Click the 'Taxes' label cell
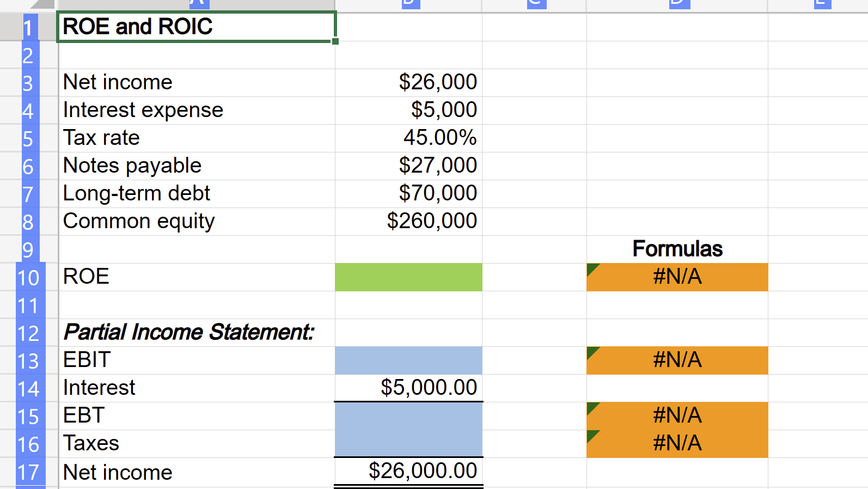The width and height of the screenshot is (868, 489). [197, 444]
